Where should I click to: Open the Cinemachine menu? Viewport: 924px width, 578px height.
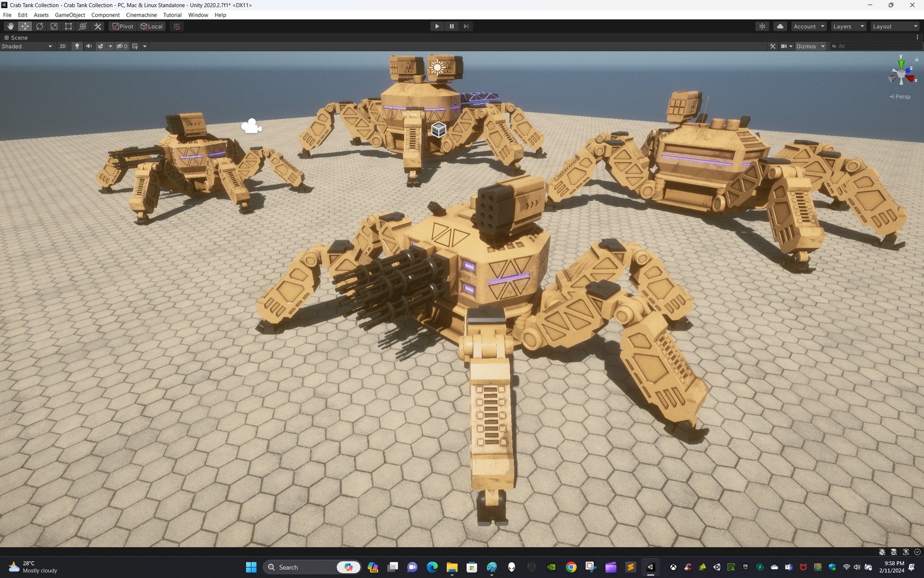coord(141,15)
